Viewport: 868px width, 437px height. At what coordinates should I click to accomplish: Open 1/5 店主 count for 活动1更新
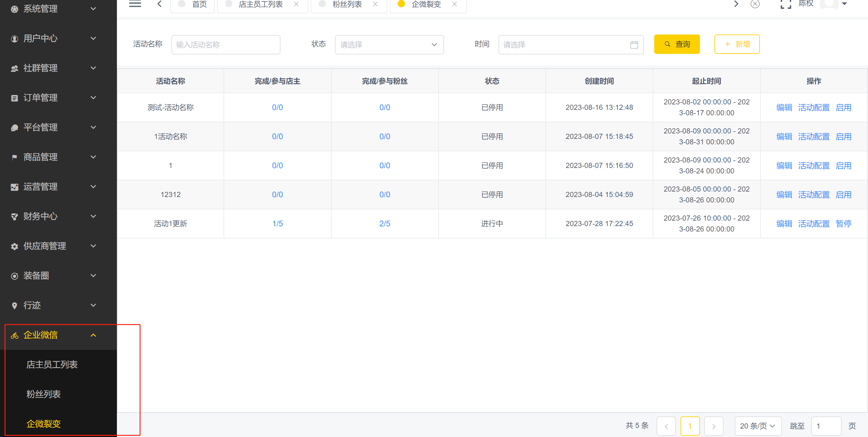(277, 224)
